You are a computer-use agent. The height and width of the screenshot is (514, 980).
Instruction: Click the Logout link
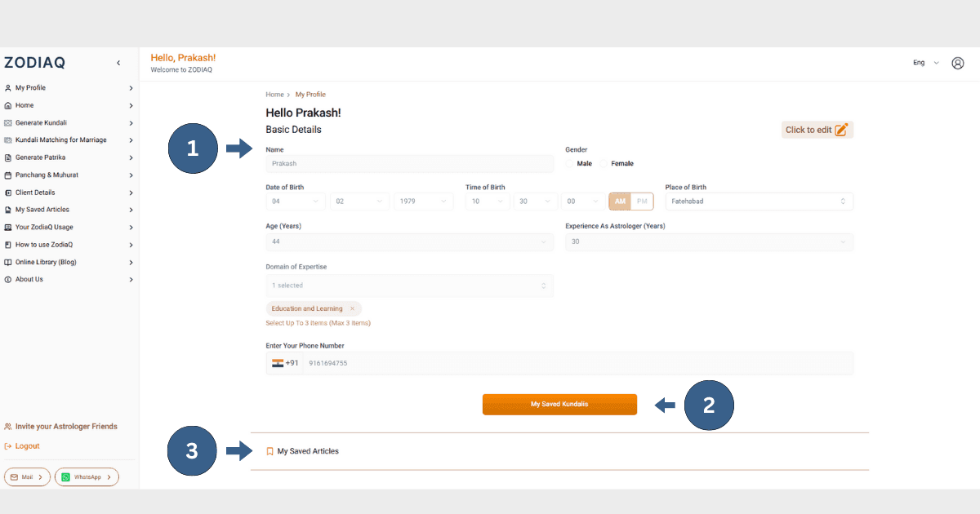coord(22,446)
